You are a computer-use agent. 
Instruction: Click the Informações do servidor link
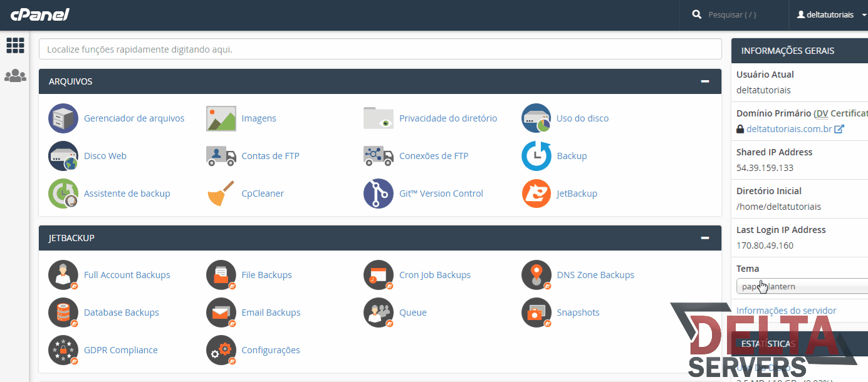coord(786,311)
